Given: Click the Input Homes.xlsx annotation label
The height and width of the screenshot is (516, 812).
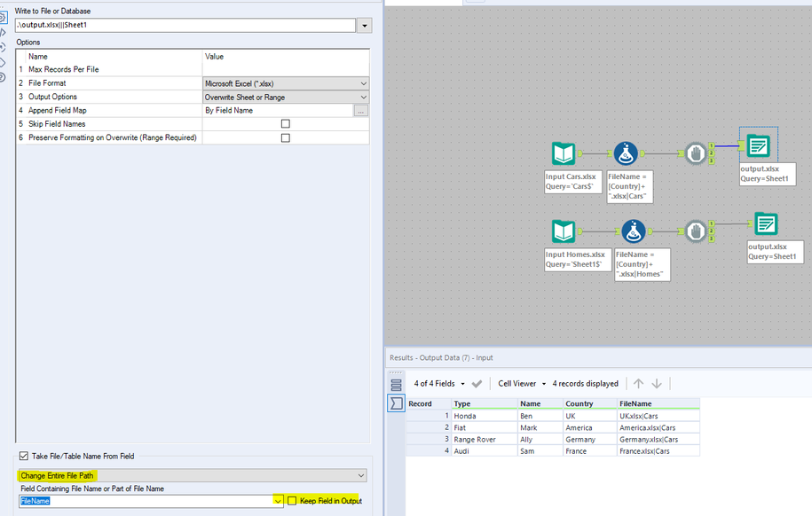Looking at the screenshot, I should tap(578, 259).
